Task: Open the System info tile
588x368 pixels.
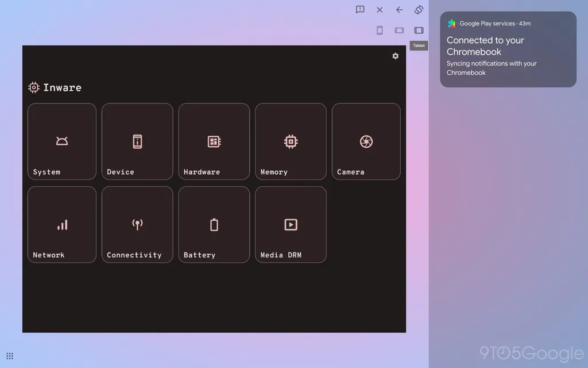Action: pyautogui.click(x=62, y=141)
